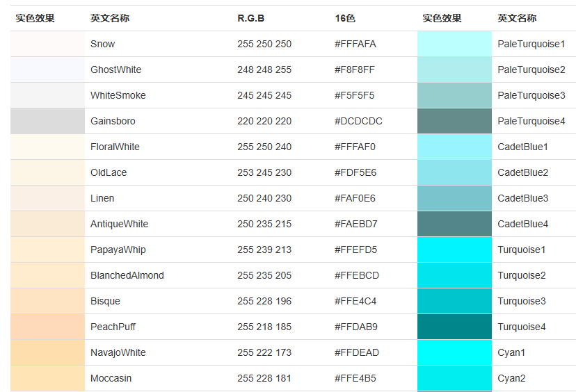Click the PeachPuff color swatch
The height and width of the screenshot is (392, 576).
tap(47, 327)
